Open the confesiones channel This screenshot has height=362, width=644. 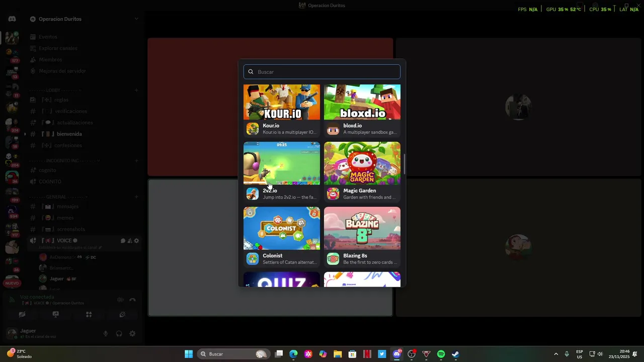click(x=84, y=146)
